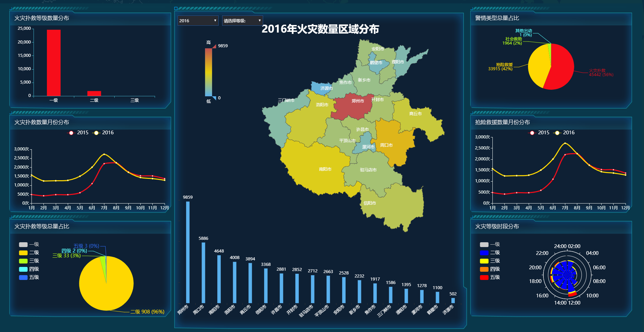Click the 三级 green legend icon in 火灾扑救等级总量占比
The width and height of the screenshot is (644, 332).
23,261
